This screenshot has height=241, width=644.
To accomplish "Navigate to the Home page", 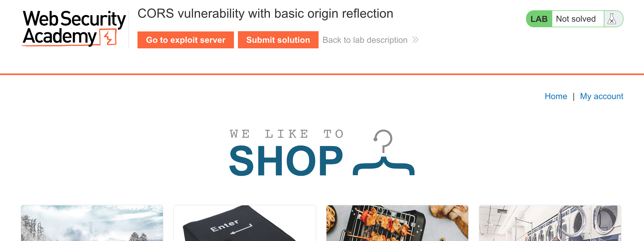I will tap(556, 96).
